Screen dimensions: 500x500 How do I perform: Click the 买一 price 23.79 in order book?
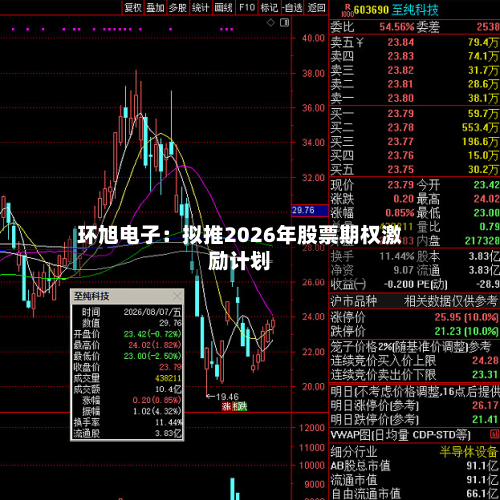pos(401,114)
